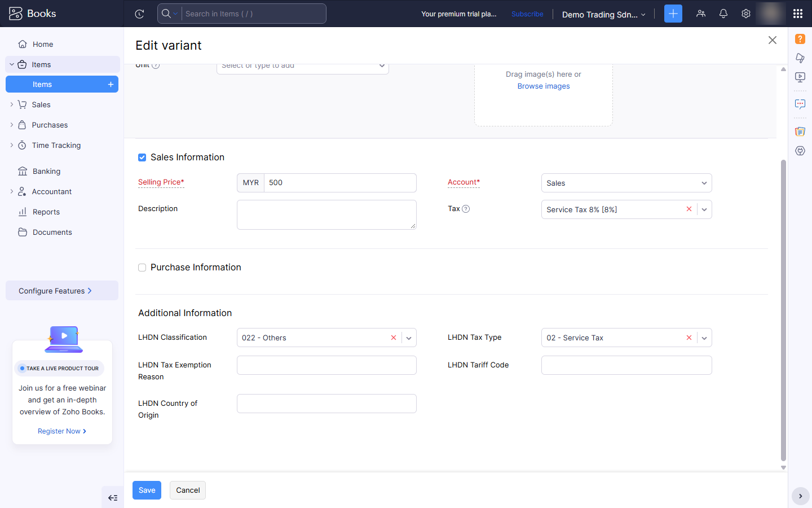This screenshot has height=508, width=812.
Task: Click Browse images link
Action: [x=544, y=86]
